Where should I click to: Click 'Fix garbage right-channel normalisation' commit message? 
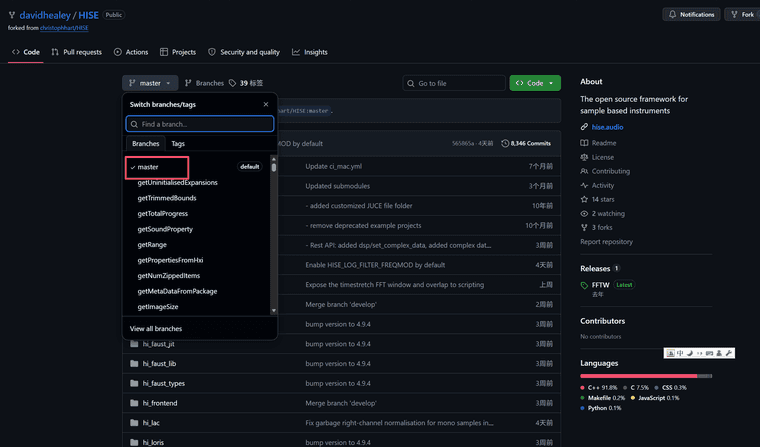[x=399, y=423]
